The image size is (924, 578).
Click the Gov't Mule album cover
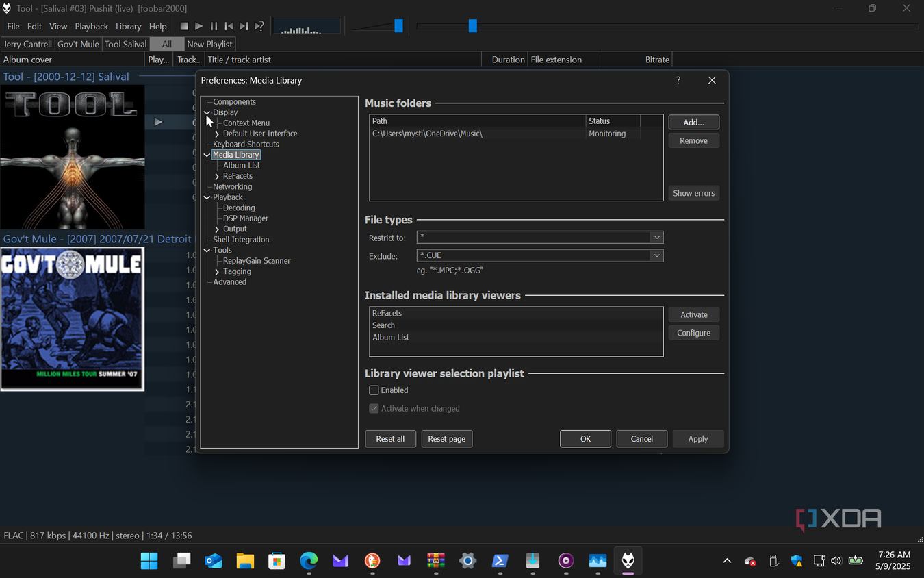coord(72,318)
